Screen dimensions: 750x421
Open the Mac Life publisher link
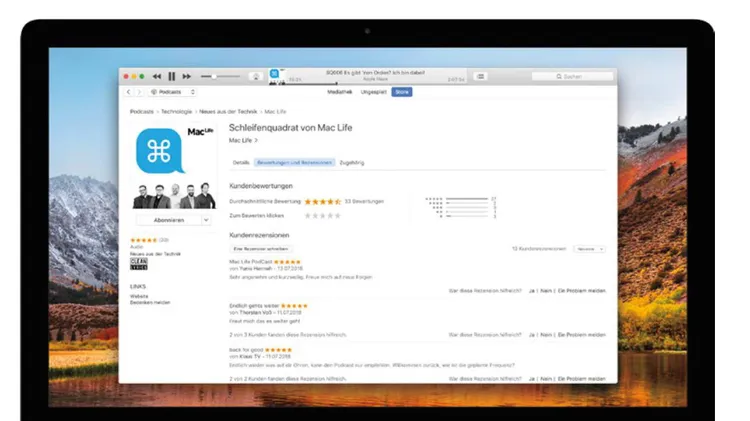tap(243, 140)
